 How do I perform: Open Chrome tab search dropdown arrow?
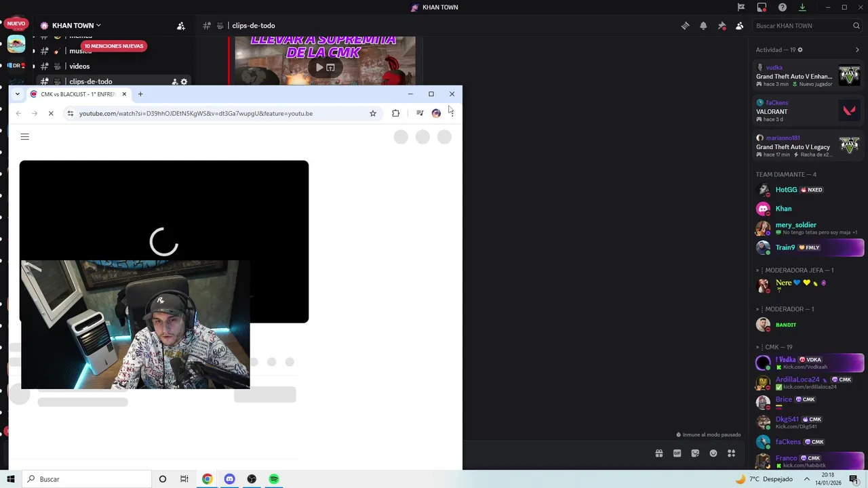click(x=18, y=94)
